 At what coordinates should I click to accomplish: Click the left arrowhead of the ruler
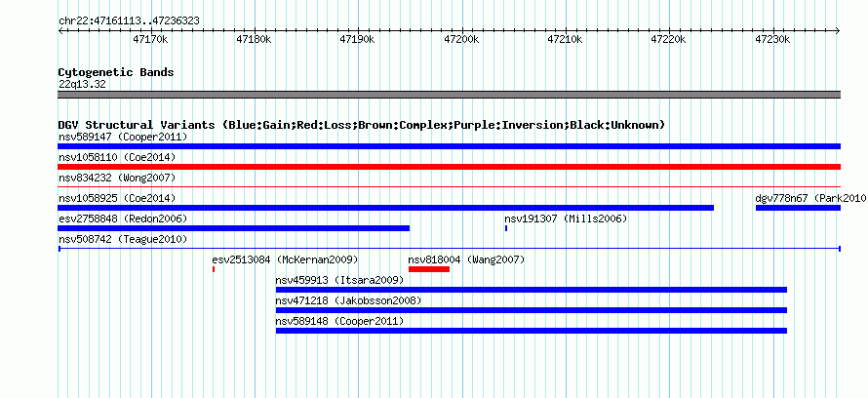[x=59, y=31]
